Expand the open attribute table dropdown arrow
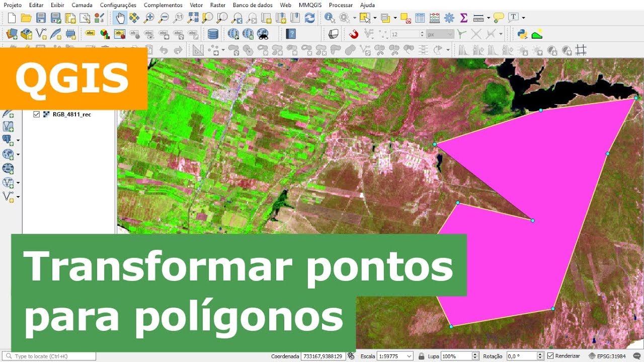644x362 pixels. [x=396, y=18]
